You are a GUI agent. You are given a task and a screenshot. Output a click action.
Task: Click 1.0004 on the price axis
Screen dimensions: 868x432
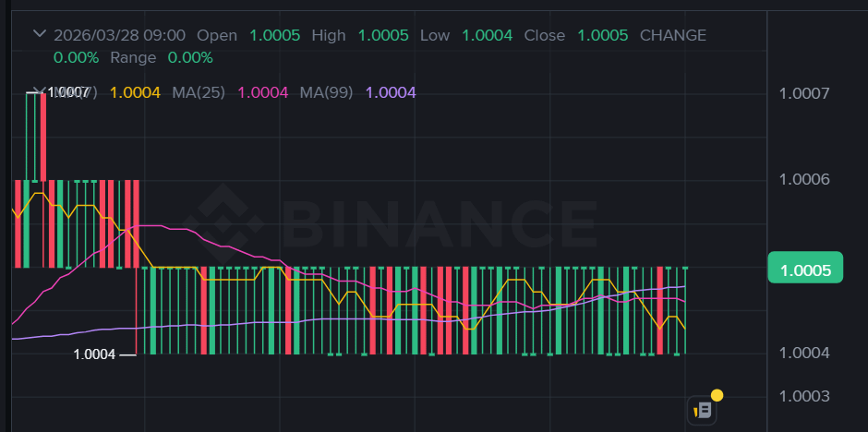click(x=803, y=353)
